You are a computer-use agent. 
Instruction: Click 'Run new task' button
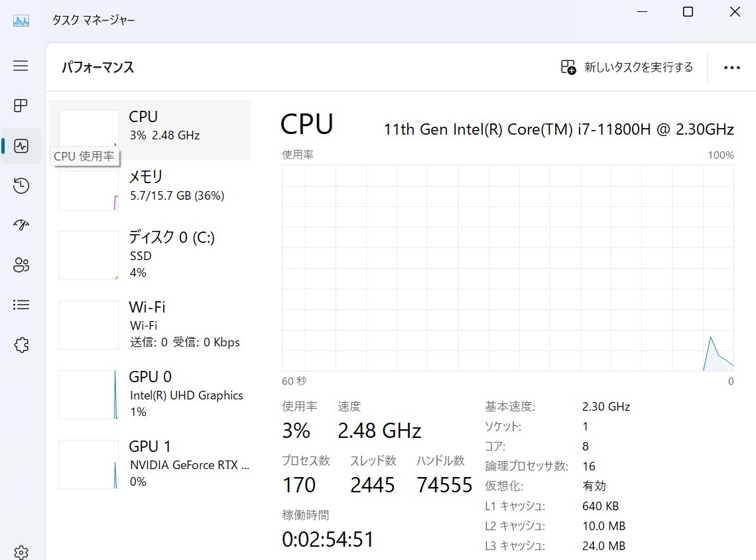[627, 68]
